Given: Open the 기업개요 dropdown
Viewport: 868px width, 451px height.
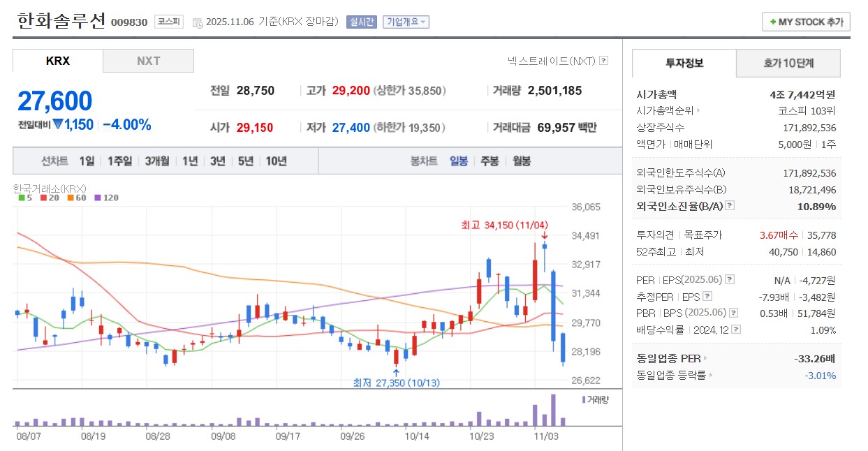Looking at the screenshot, I should (406, 22).
